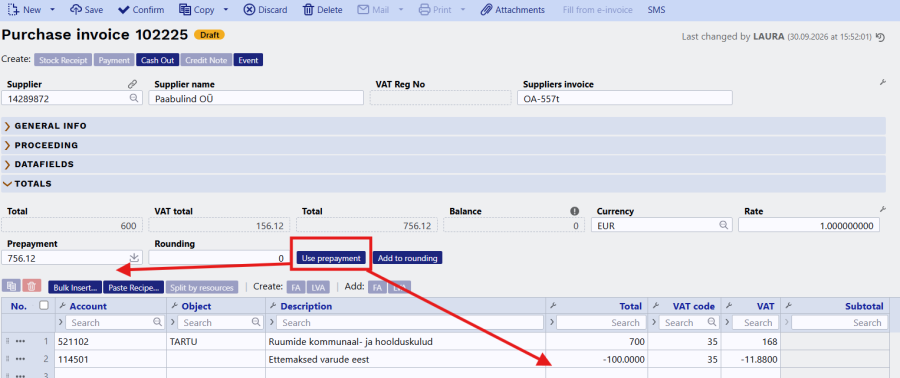
Task: Click the Account column search field
Action: coord(114,323)
